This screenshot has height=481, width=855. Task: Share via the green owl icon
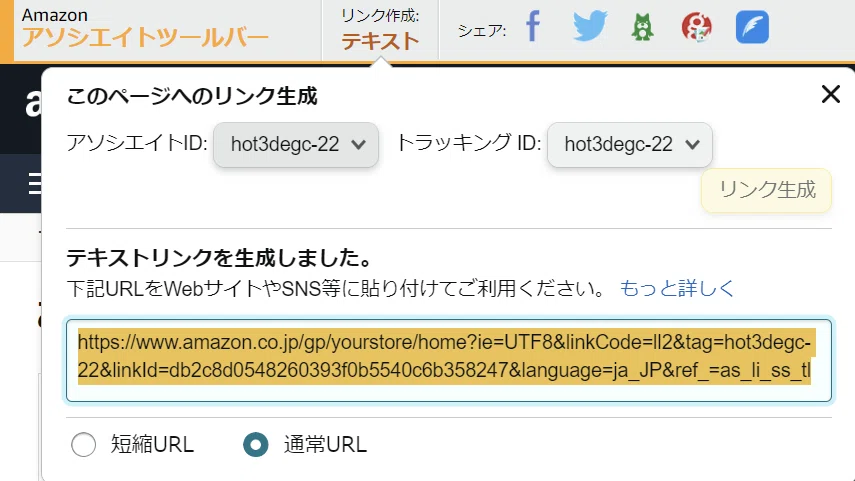642,27
